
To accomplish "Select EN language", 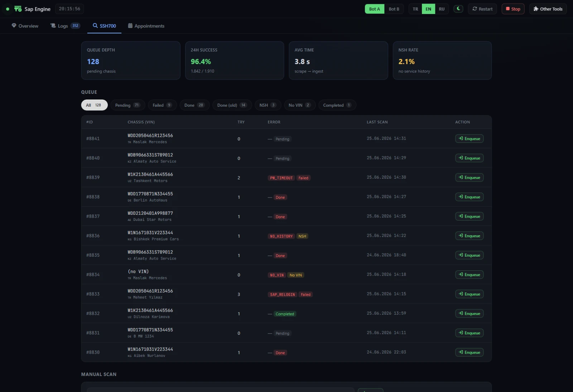I will tap(428, 9).
